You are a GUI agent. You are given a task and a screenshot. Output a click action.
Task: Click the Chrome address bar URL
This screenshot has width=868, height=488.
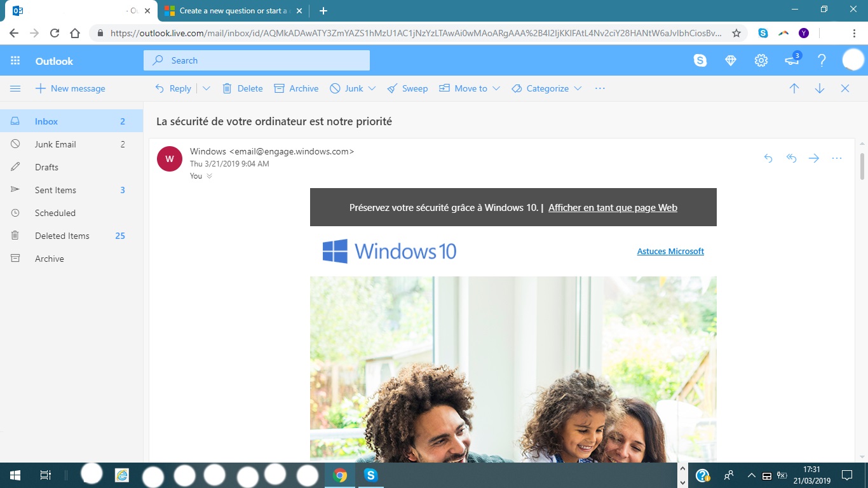[416, 33]
